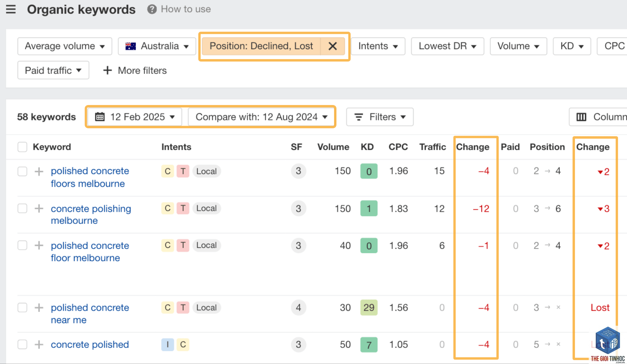Open the polished concrete floor melbourne keyword link

pyautogui.click(x=90, y=252)
